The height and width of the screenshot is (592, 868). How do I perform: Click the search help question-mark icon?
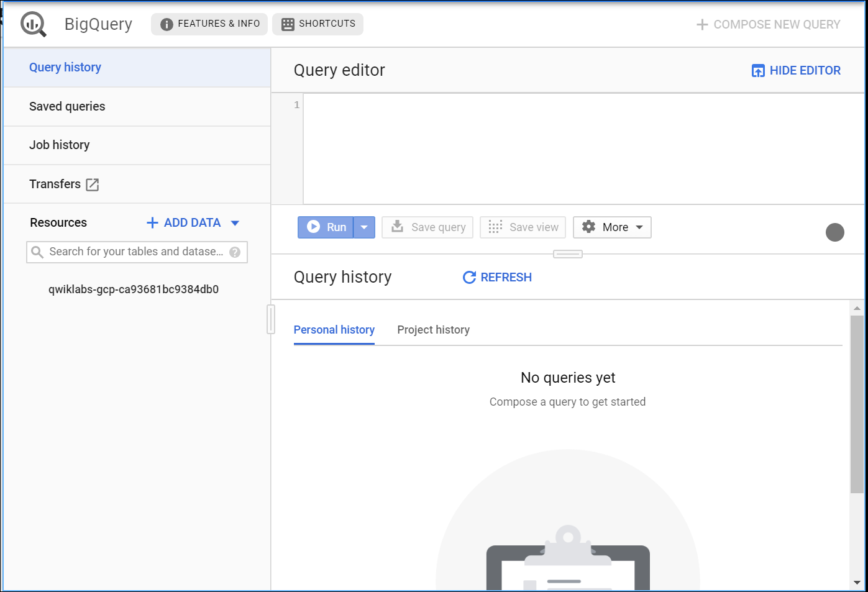click(235, 252)
